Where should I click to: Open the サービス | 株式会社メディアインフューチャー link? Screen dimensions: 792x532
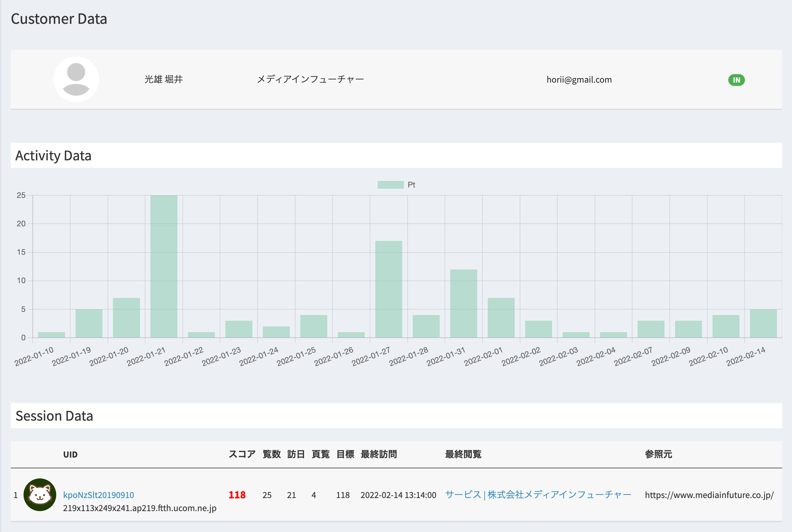tap(538, 495)
